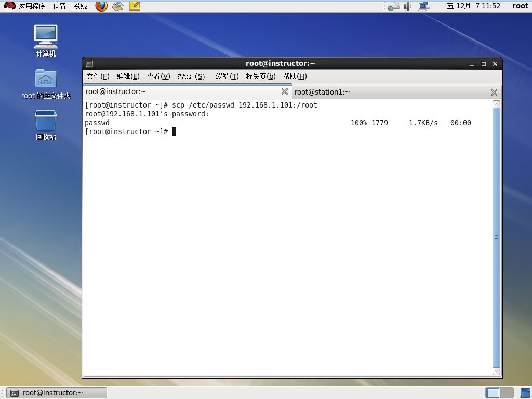
Task: Maximize the terminal window
Action: [x=484, y=64]
